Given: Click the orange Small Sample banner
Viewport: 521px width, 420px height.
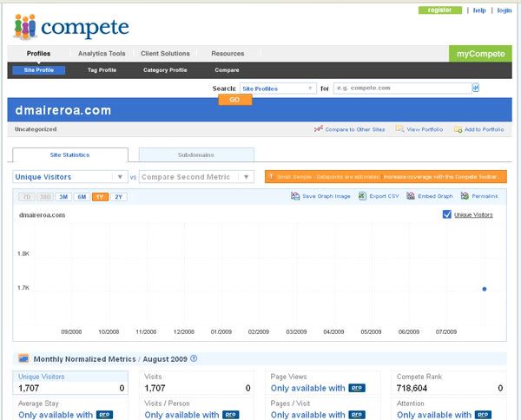Looking at the screenshot, I should [x=386, y=177].
